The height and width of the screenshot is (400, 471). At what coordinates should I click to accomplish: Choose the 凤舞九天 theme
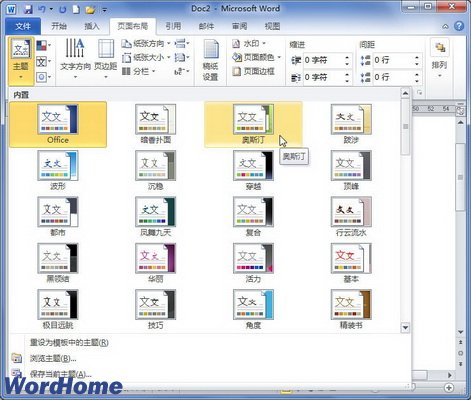155,217
